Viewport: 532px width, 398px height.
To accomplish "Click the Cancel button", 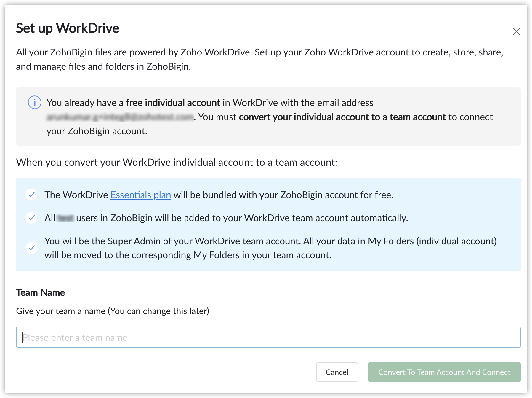I will click(x=337, y=372).
